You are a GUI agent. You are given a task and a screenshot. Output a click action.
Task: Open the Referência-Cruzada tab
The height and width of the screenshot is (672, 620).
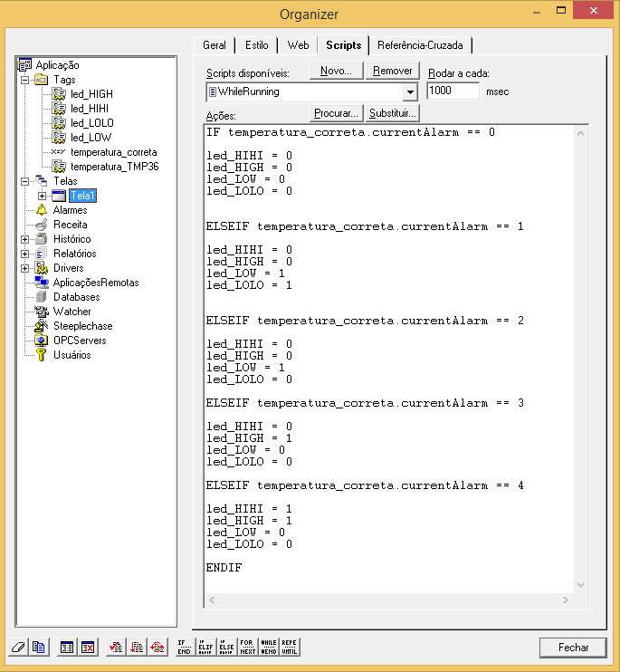point(421,45)
